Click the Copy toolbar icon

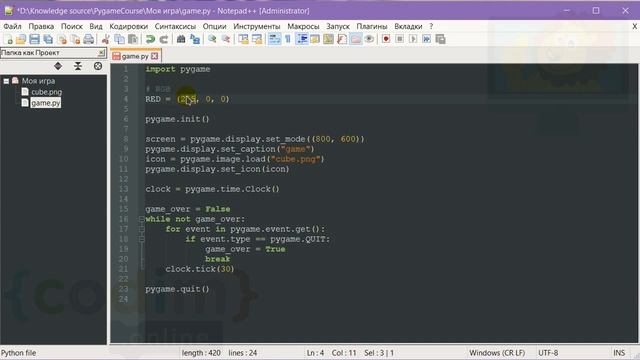tap(119, 39)
